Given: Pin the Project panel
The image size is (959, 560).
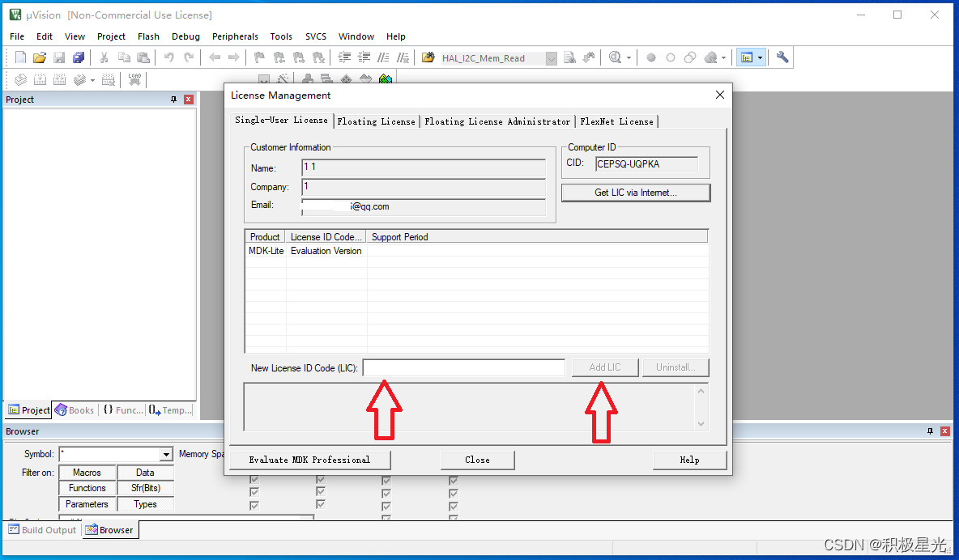Looking at the screenshot, I should 173,99.
